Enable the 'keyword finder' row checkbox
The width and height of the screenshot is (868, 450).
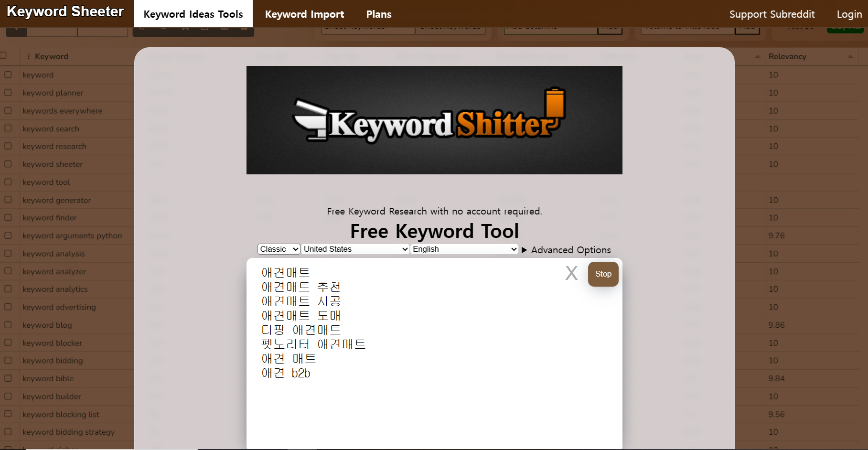pos(8,217)
